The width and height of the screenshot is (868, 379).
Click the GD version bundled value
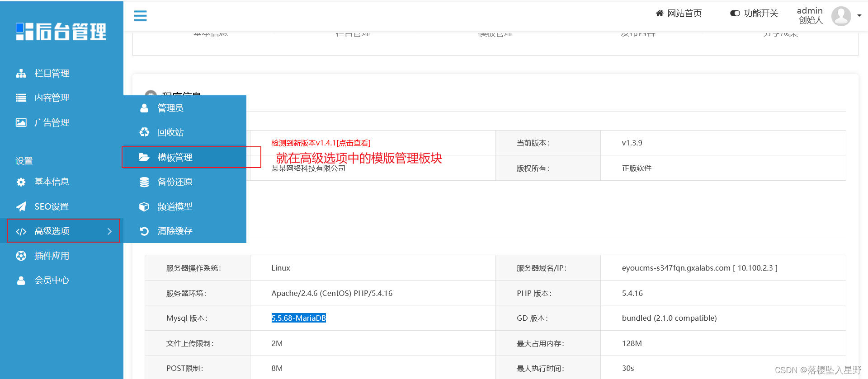pos(669,318)
